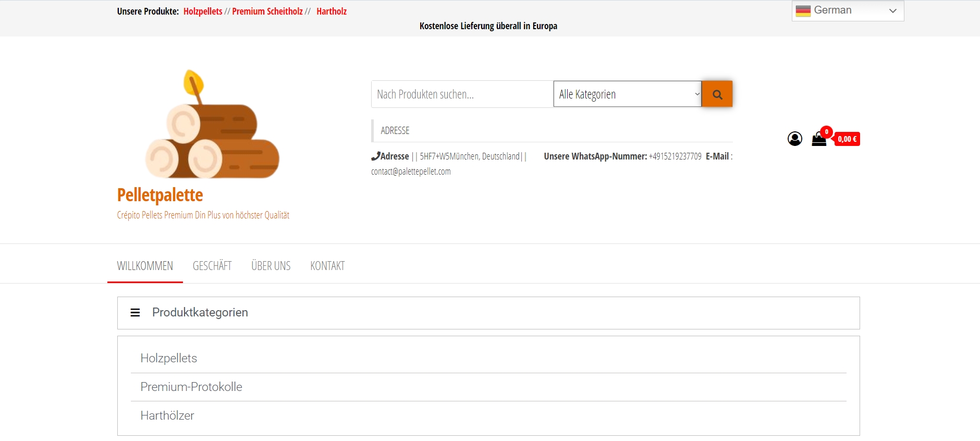Image resolution: width=980 pixels, height=441 pixels.
Task: Click the German flag icon
Action: (x=803, y=10)
